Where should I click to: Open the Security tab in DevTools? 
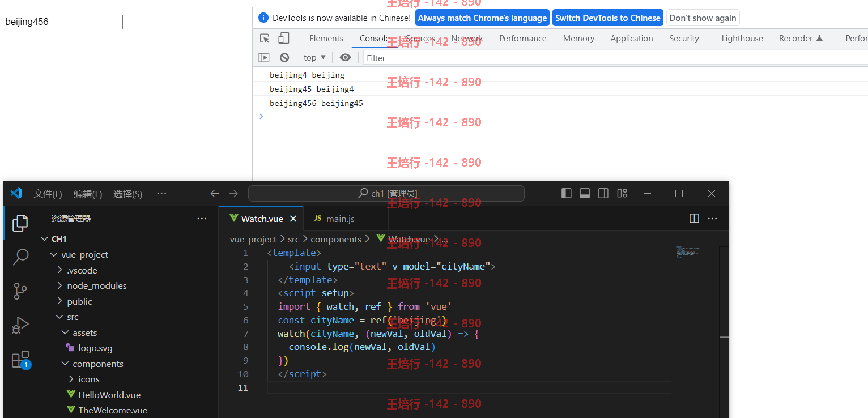coord(684,39)
